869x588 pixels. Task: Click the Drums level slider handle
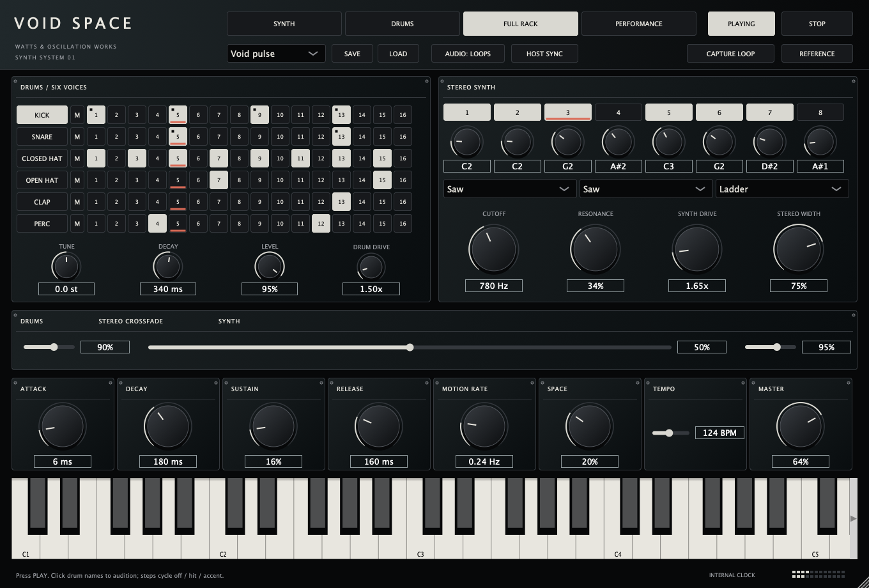click(x=54, y=347)
